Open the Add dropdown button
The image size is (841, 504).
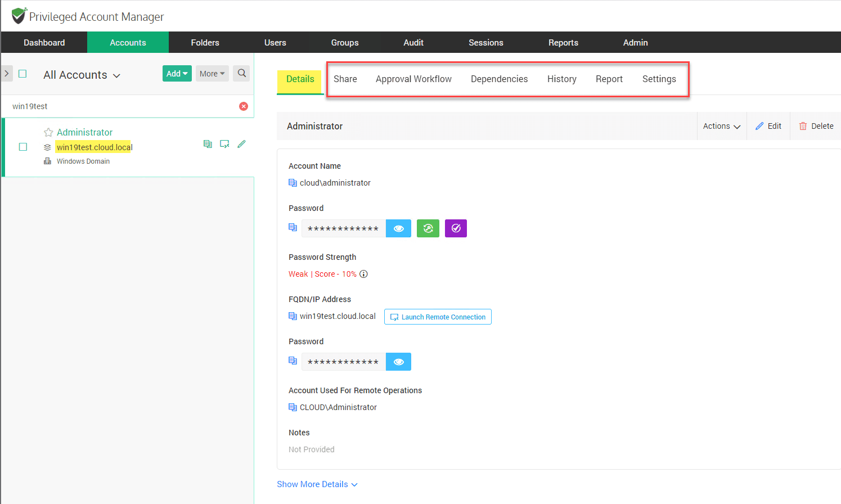click(x=177, y=74)
